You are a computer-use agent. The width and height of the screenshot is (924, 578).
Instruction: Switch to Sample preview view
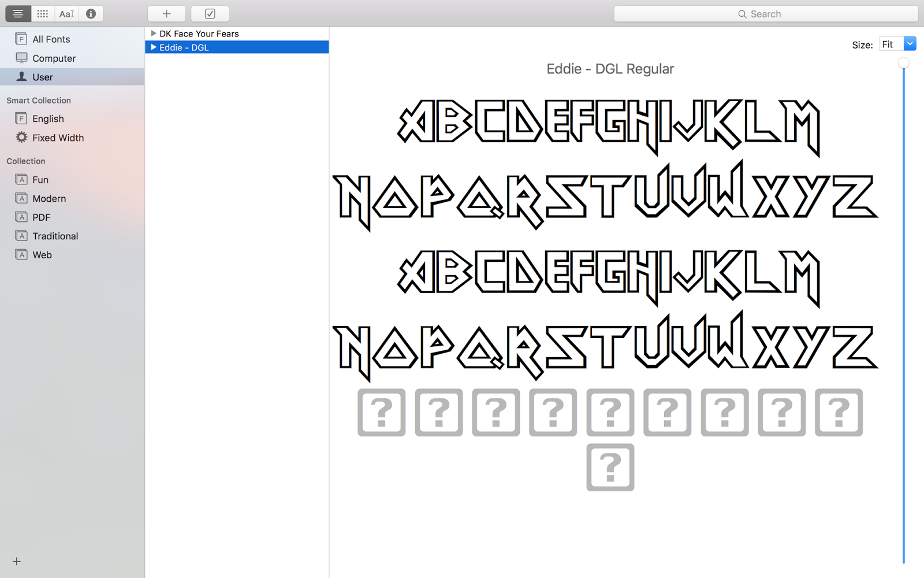(18, 14)
